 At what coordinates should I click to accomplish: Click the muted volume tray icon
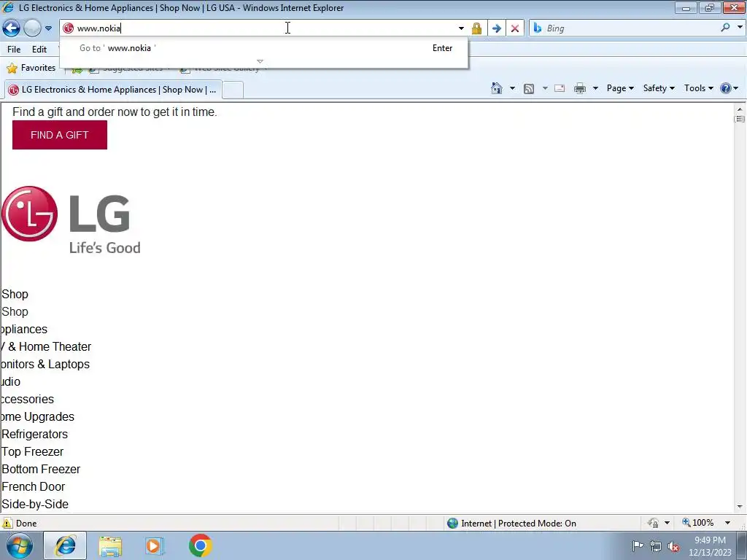673,547
